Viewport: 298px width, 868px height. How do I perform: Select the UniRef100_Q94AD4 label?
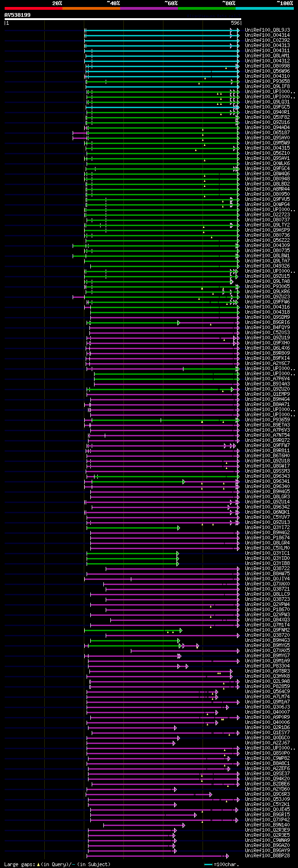coord(267,127)
